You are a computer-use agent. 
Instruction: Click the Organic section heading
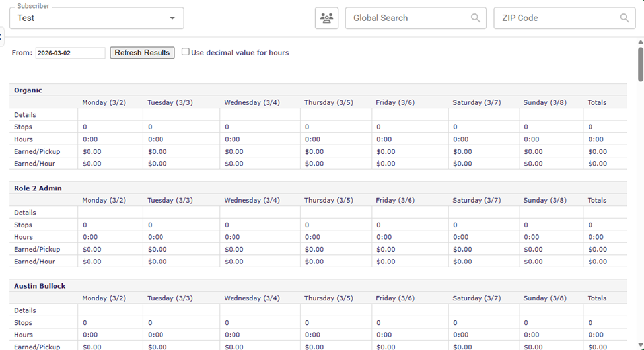(28, 90)
